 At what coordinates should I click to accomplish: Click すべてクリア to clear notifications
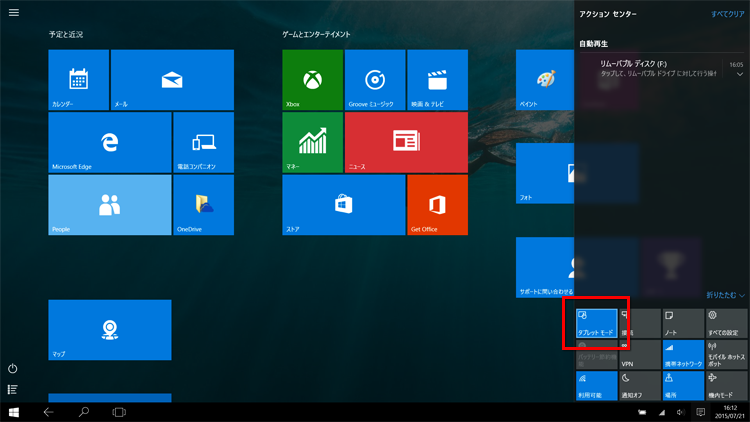pyautogui.click(x=727, y=15)
